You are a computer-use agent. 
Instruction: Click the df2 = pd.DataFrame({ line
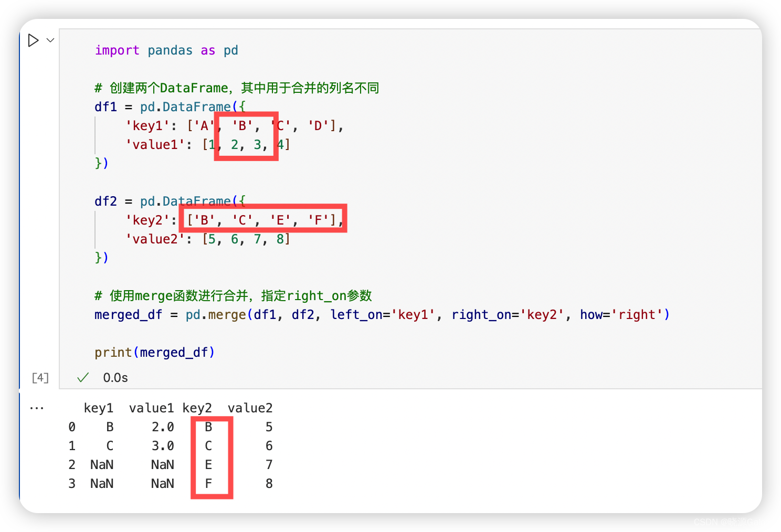(170, 201)
